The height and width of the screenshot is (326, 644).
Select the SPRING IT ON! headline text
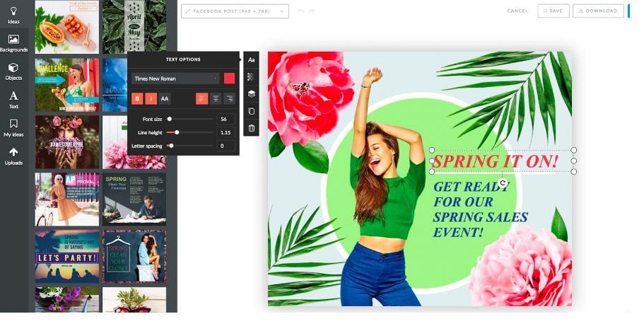(496, 161)
